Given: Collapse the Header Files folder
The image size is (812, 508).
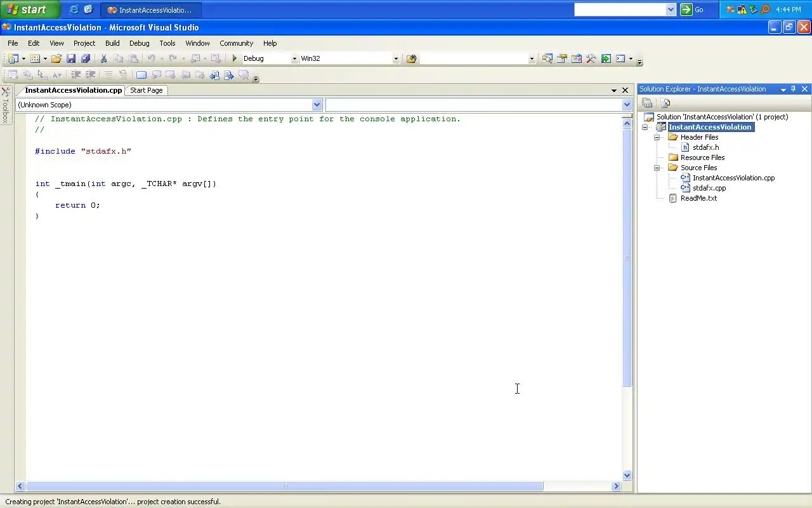Looking at the screenshot, I should pyautogui.click(x=657, y=137).
